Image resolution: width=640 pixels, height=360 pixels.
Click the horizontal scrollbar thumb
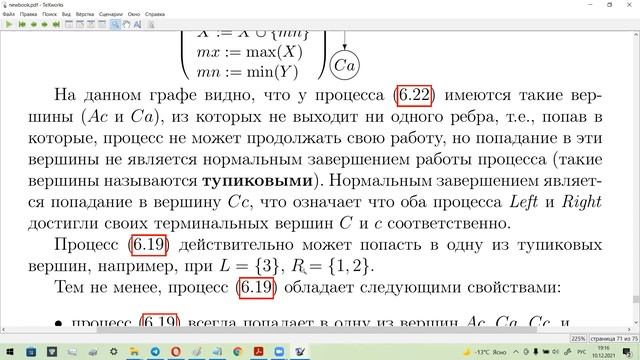316,330
